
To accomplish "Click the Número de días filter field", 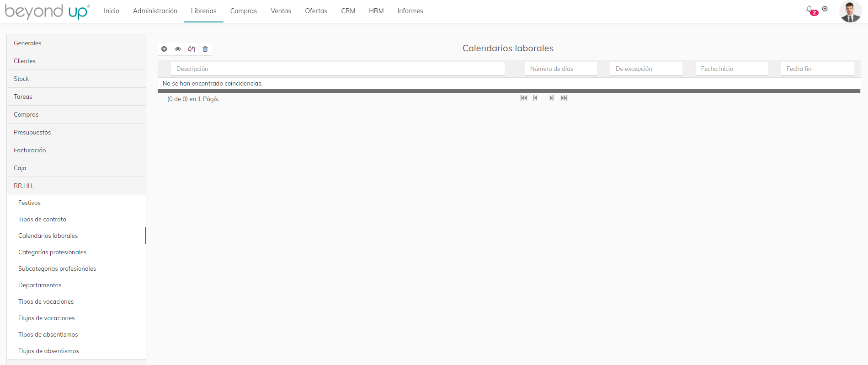I will pos(561,69).
